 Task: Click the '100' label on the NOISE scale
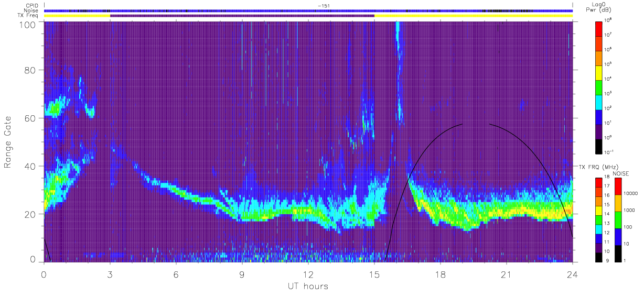coord(628,228)
